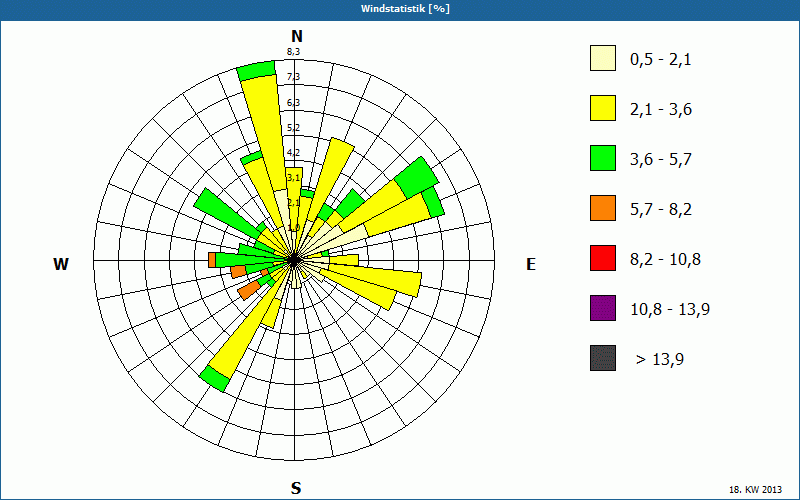The height and width of the screenshot is (500, 800).
Task: Click the '10,8 - 13,9' legend text
Action: 670,310
